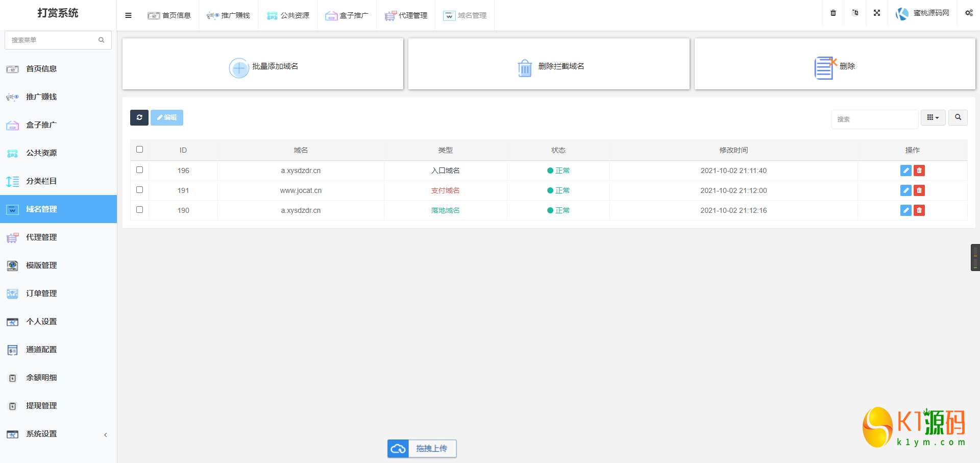Open the 蜜桃源码网 user account menu
The width and height of the screenshot is (980, 463).
coord(923,13)
